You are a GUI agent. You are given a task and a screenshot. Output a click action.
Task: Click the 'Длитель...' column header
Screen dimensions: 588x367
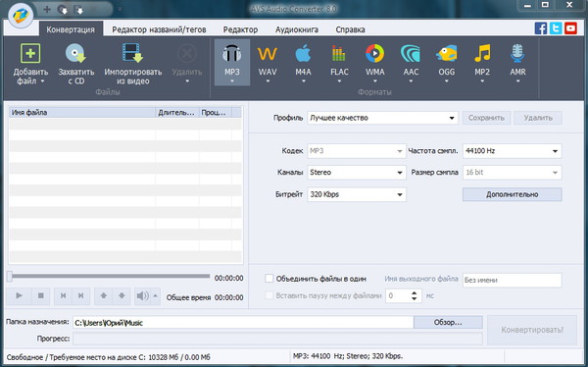point(177,112)
